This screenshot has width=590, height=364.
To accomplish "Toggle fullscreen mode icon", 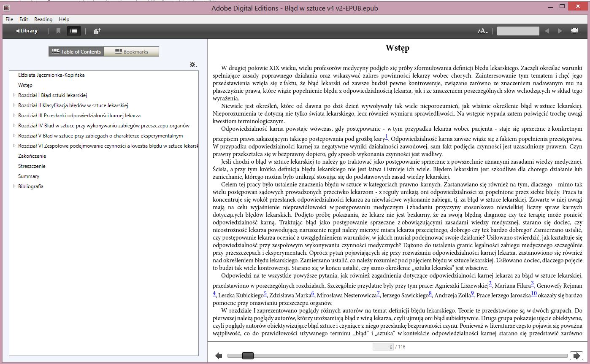I will [x=574, y=31].
